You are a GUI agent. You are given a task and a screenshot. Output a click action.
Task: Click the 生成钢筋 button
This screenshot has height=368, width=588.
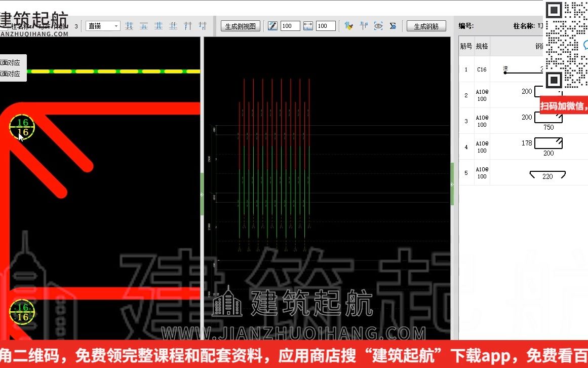click(426, 25)
